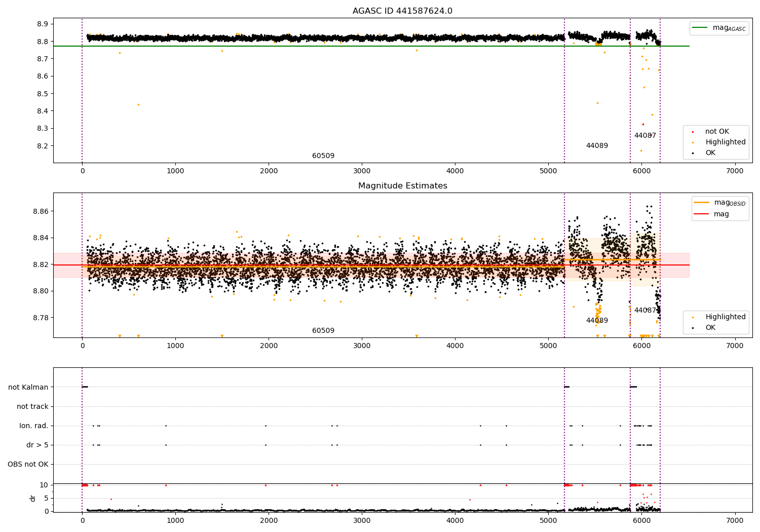The width and height of the screenshot is (760, 532).
Task: Click the "44087" label in the middle plot
Action: point(645,310)
